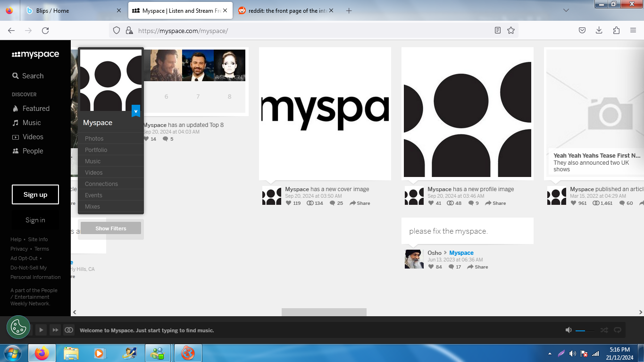
Task: Switch to the reddit front page tab
Action: click(x=285, y=10)
